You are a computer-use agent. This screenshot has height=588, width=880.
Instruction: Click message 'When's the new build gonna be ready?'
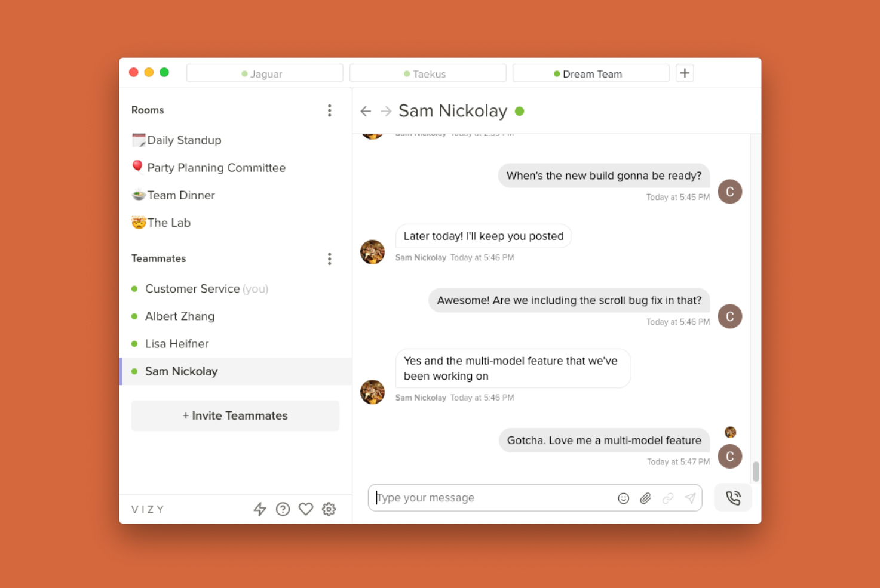[604, 176]
